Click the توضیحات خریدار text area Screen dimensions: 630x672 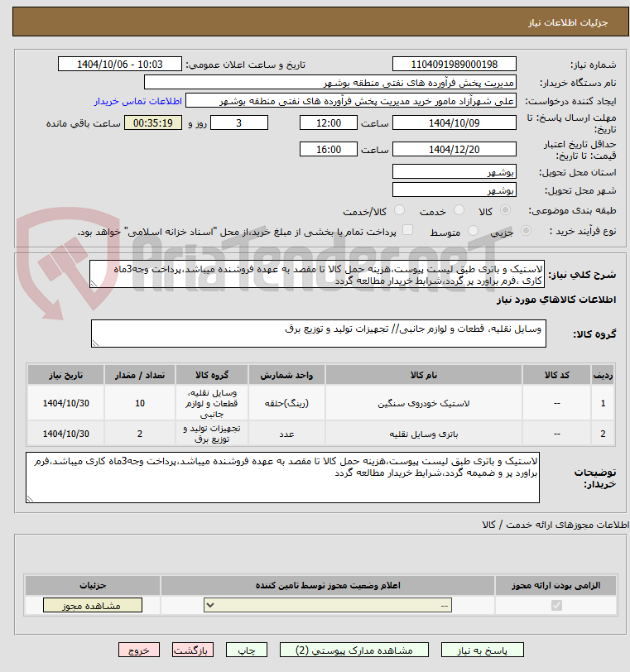[x=282, y=478]
